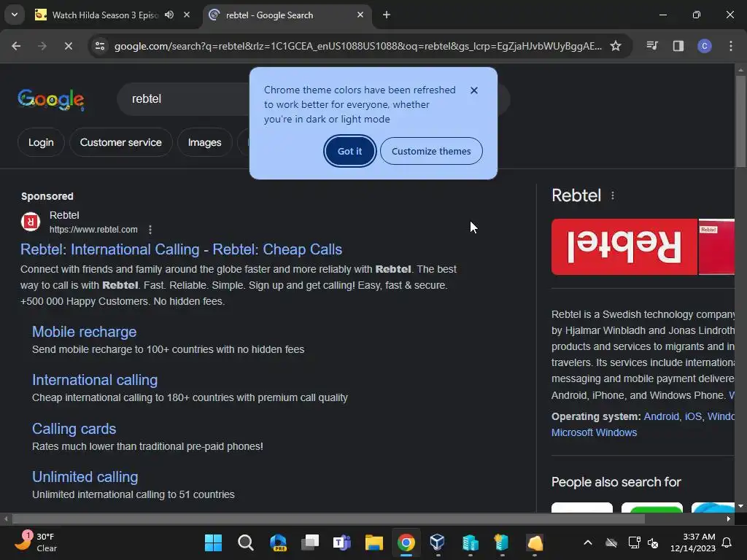
Task: Dismiss theme notice with close X
Action: tap(474, 90)
